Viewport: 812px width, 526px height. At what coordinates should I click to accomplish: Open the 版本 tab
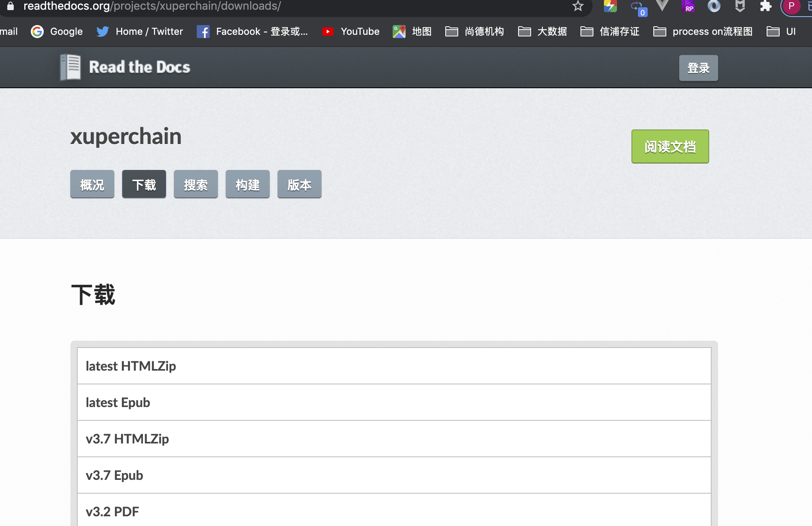point(299,185)
